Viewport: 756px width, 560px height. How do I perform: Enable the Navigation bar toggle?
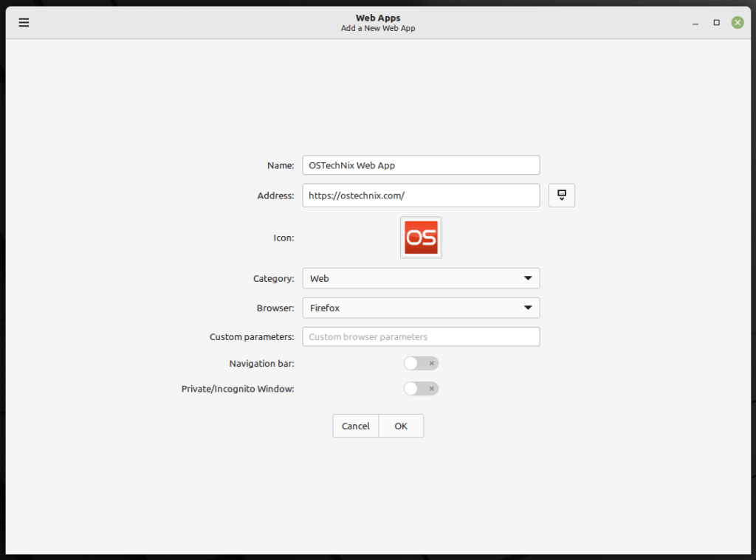(421, 363)
